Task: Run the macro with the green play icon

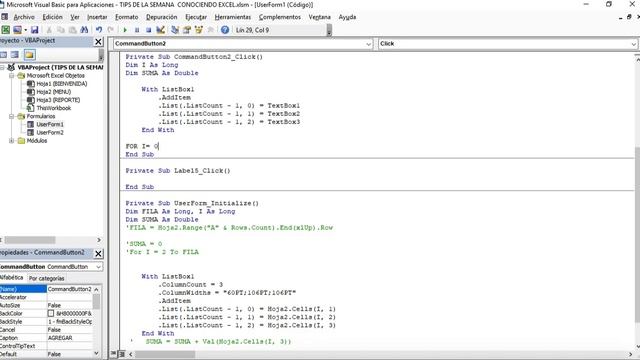Action: (x=125, y=30)
